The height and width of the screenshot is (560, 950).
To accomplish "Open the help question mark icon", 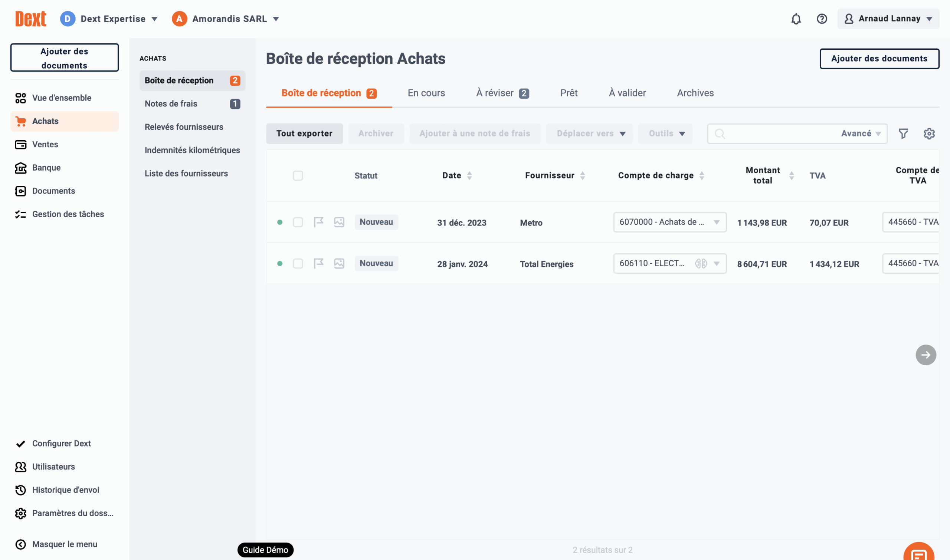I will tap(822, 19).
